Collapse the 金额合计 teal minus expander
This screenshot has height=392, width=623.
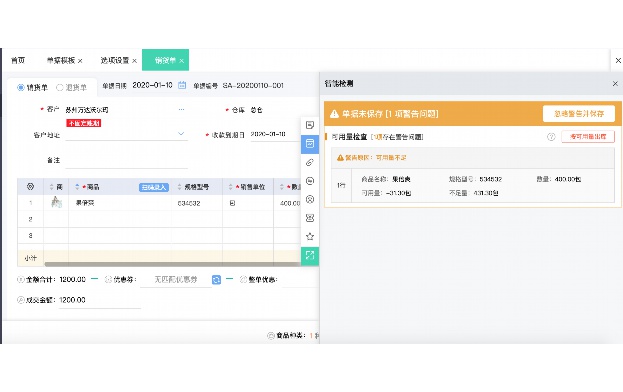(x=94, y=279)
